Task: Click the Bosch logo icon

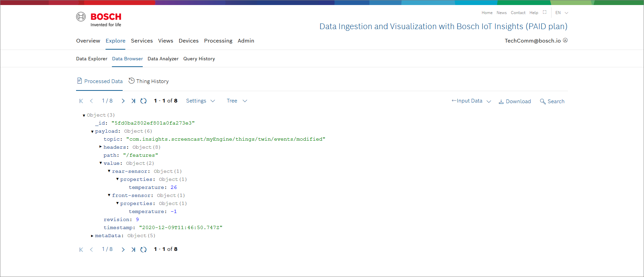Action: tap(81, 17)
